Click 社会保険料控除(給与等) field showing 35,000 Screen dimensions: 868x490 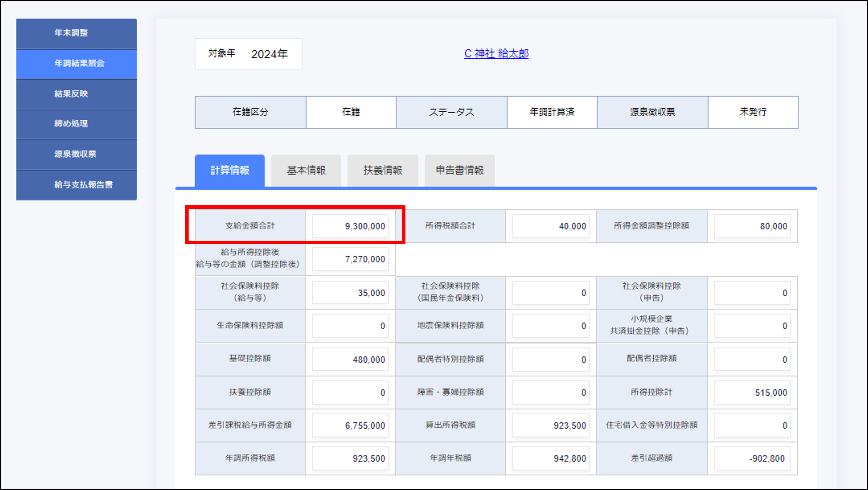pyautogui.click(x=350, y=293)
